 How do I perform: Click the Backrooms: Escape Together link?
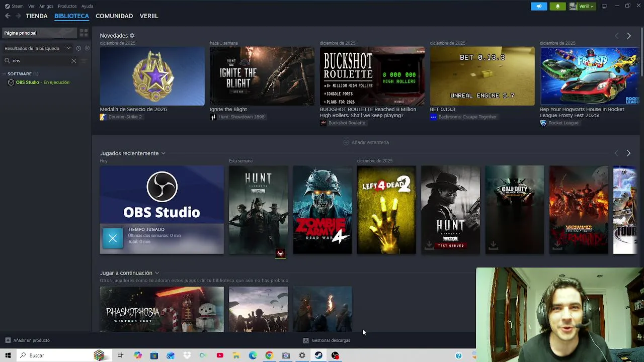point(463,117)
